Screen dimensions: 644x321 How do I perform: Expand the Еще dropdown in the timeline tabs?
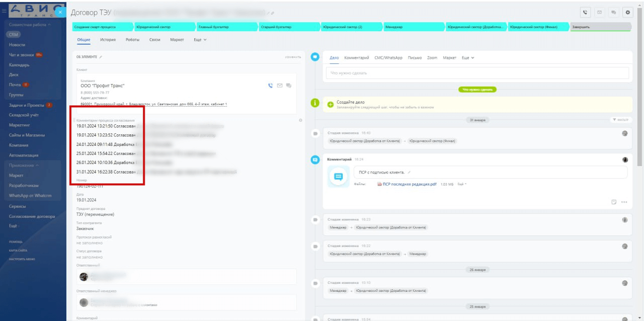tap(467, 58)
